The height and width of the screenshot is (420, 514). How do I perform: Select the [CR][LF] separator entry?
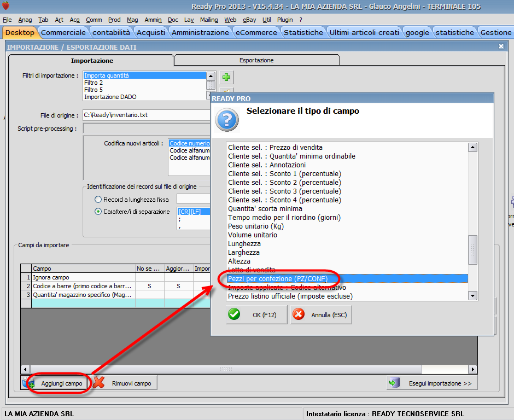pyautogui.click(x=194, y=212)
